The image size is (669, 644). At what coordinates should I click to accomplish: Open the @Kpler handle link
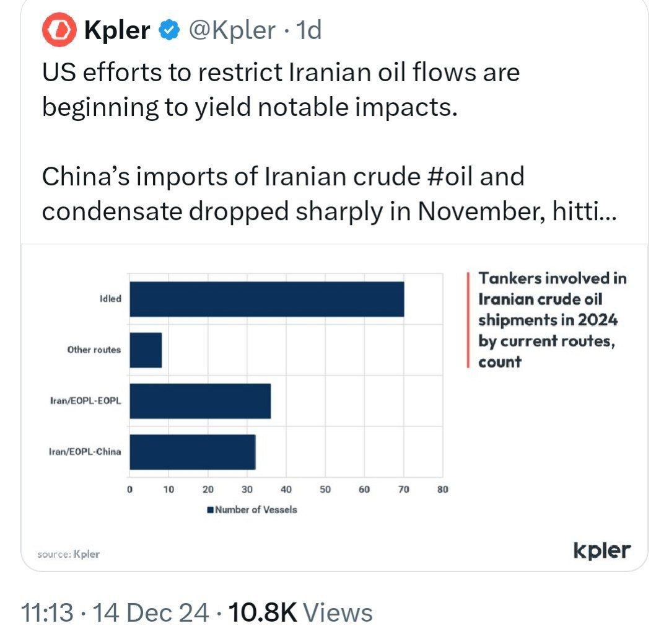click(232, 30)
